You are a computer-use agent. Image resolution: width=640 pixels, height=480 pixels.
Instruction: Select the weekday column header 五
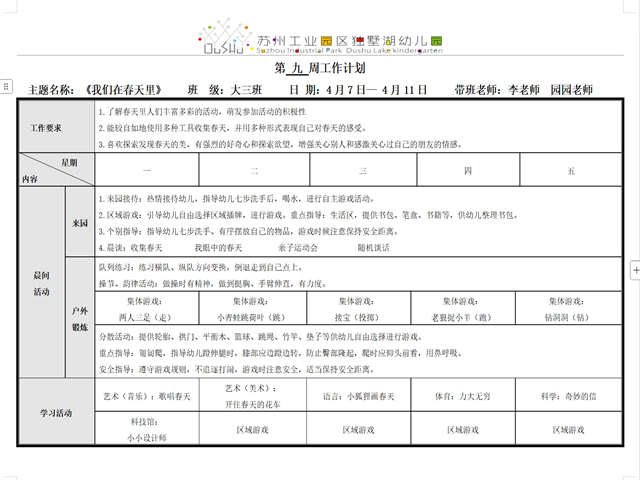point(571,171)
